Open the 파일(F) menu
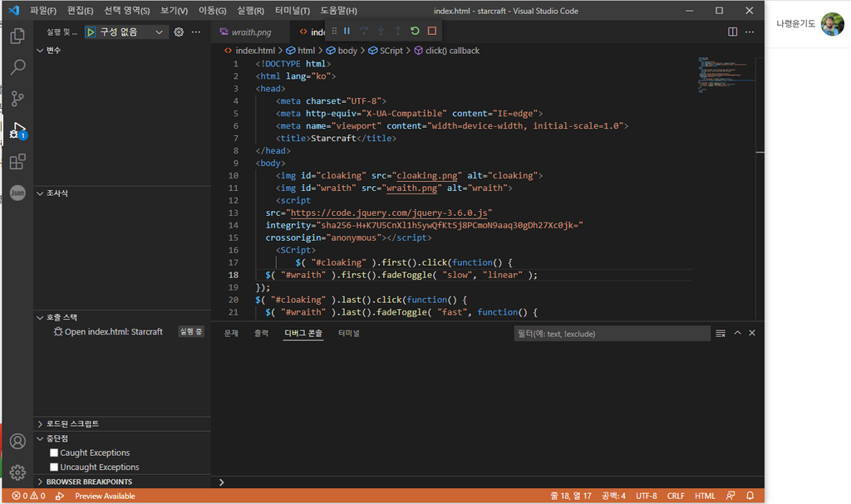851x504 pixels. click(43, 11)
